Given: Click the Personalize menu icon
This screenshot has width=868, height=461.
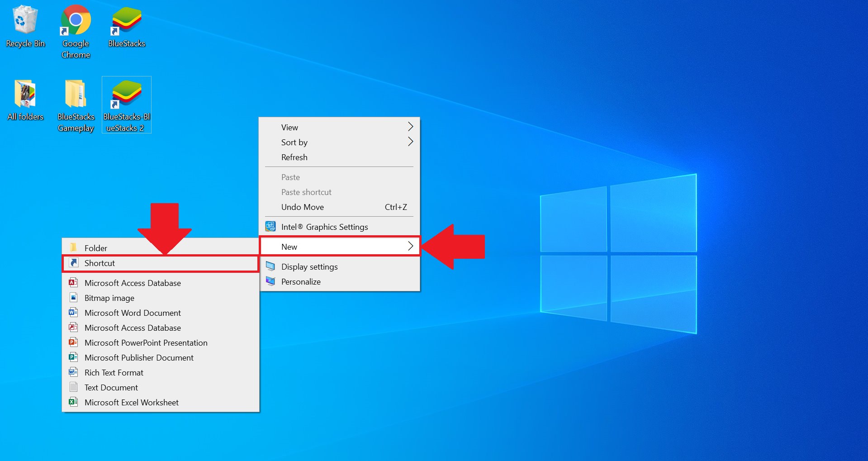Looking at the screenshot, I should (x=270, y=281).
